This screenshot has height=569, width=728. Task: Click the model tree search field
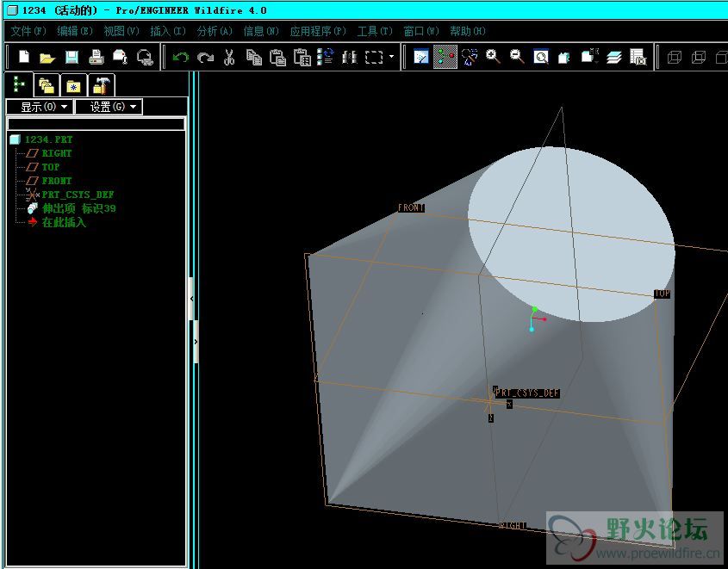[96, 124]
